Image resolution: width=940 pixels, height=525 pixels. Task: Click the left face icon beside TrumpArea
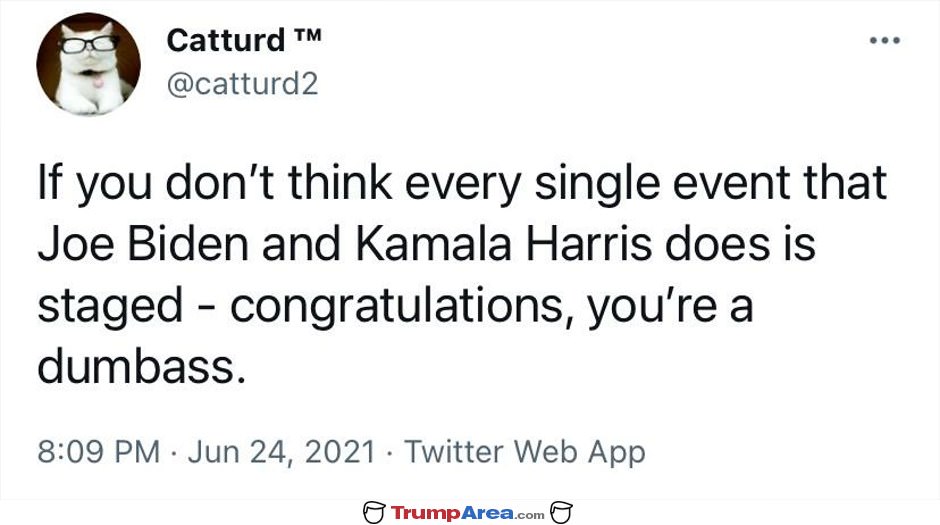point(375,513)
